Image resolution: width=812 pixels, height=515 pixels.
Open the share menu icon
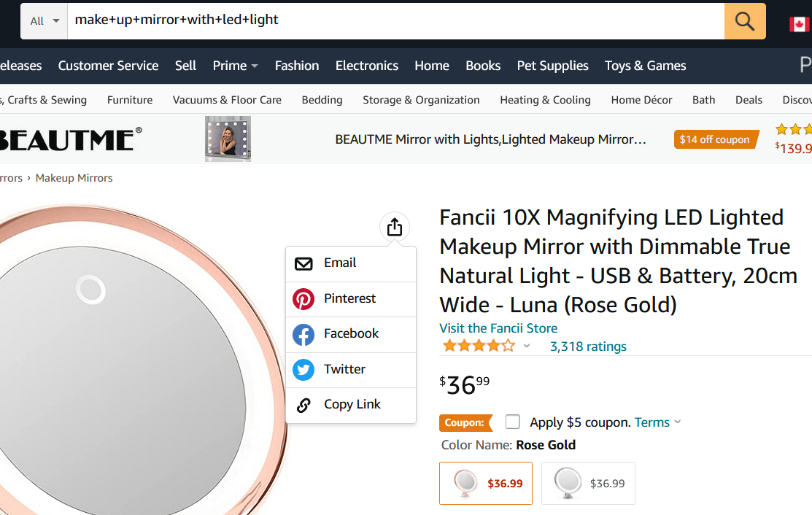394,226
